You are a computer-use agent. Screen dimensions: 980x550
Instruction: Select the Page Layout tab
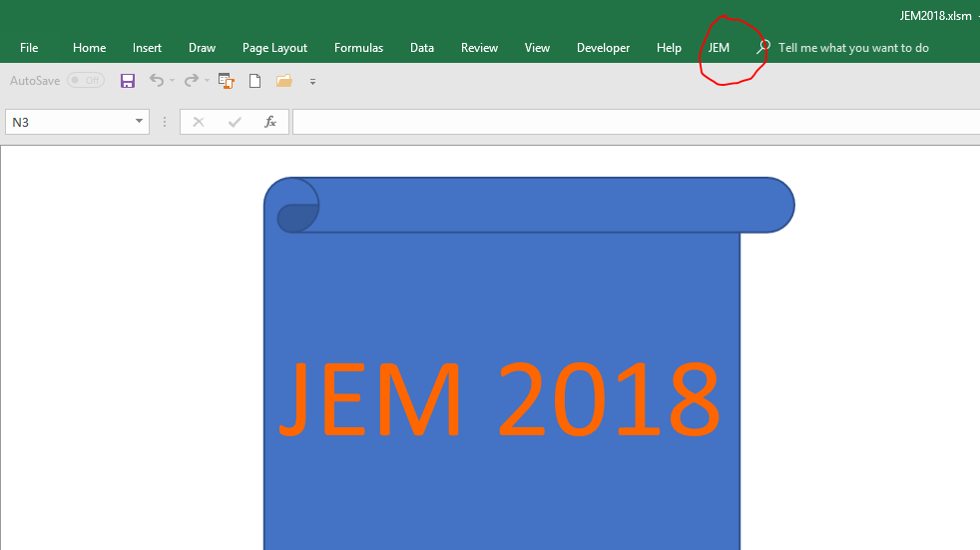tap(274, 48)
